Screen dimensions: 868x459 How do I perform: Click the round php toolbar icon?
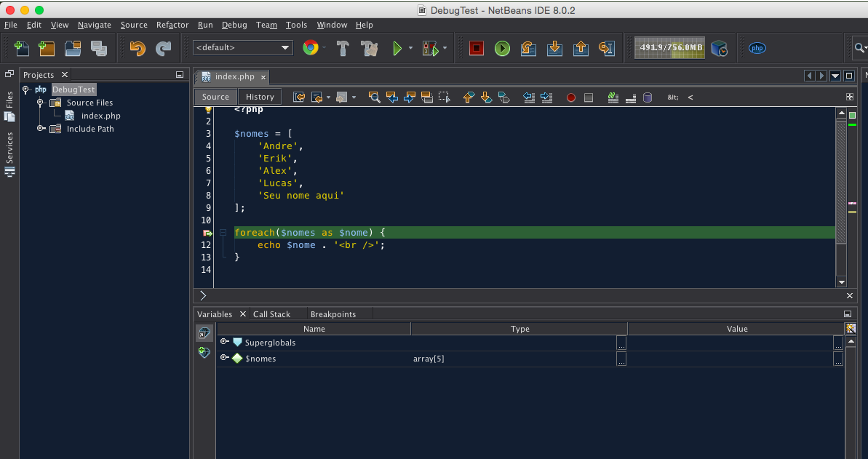tap(757, 48)
